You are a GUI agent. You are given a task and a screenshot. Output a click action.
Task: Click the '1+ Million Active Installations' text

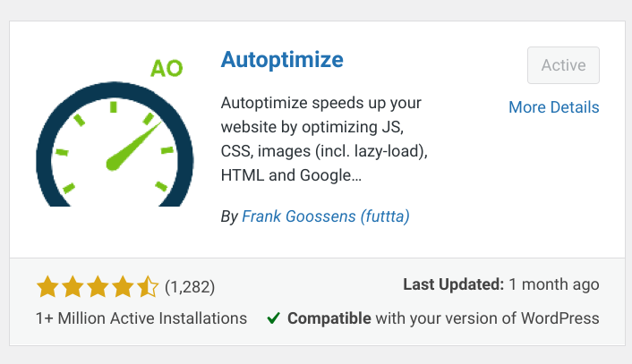(x=141, y=318)
